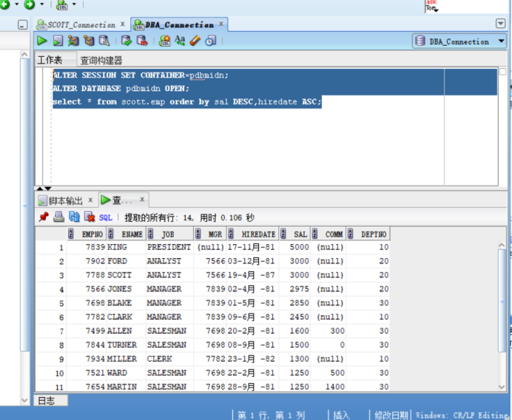Select the SCOTT name cell
Image resolution: width=512 pixels, height=420 pixels.
tap(126, 275)
